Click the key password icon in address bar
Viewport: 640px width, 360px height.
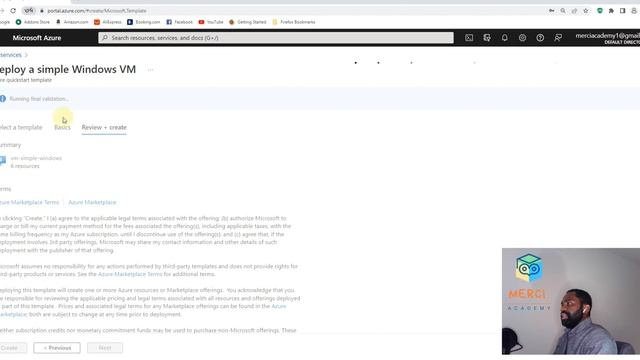point(551,11)
